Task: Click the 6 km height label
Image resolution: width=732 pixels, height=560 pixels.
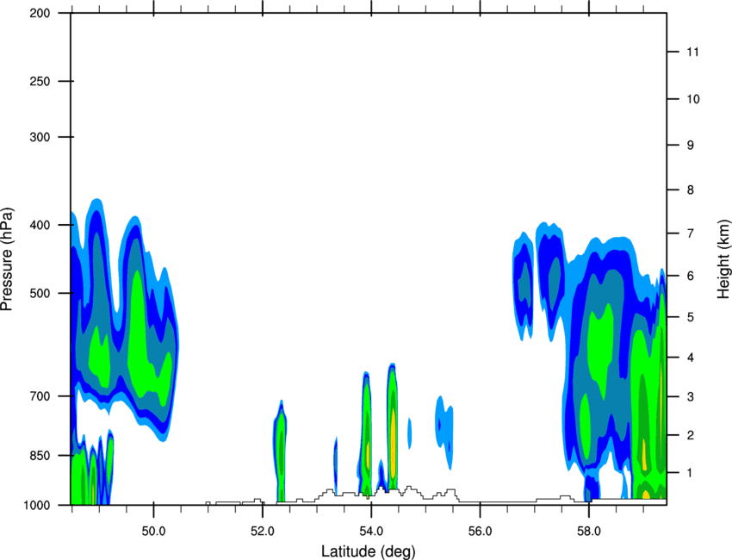Action: pos(691,276)
